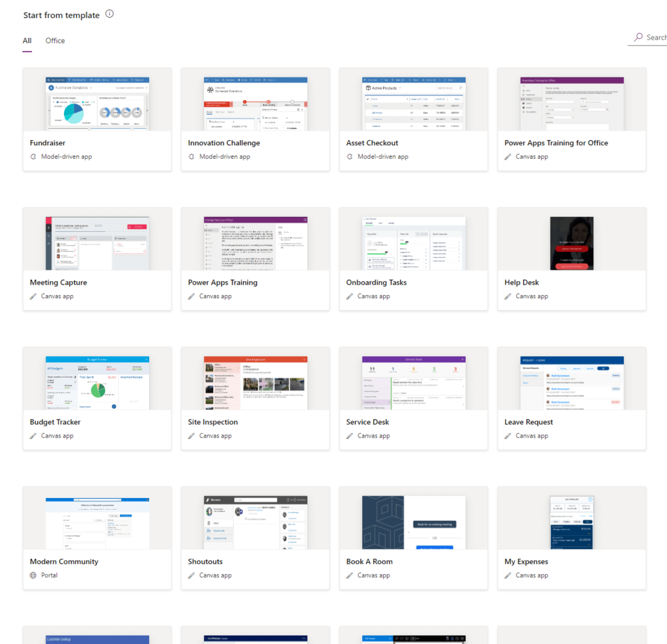Viewport: 667px width, 644px height.
Task: Select the Onboarding Tasks title
Action: click(376, 283)
